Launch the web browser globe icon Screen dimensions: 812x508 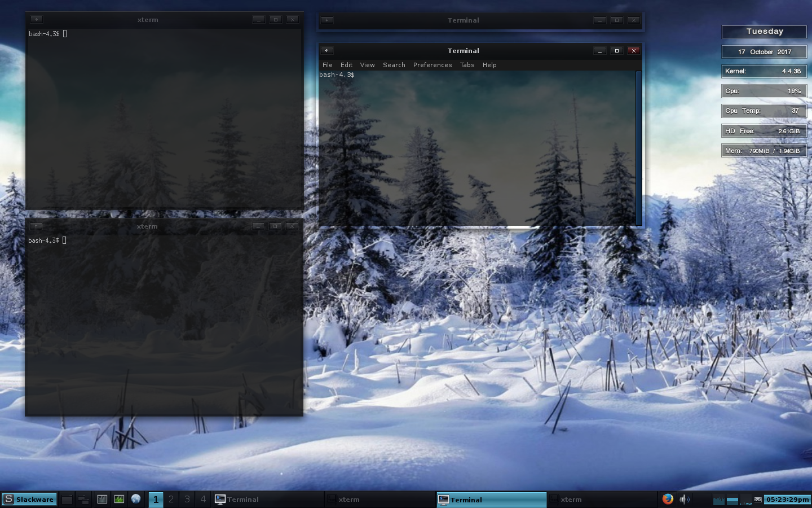(136, 499)
